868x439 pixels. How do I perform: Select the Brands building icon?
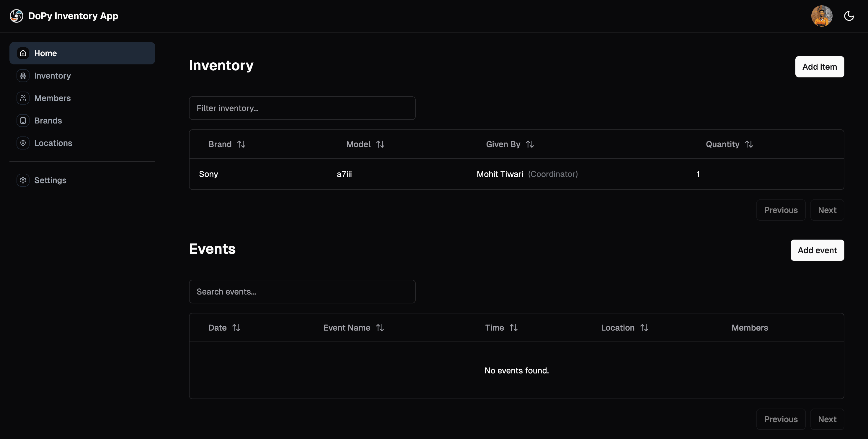point(22,120)
